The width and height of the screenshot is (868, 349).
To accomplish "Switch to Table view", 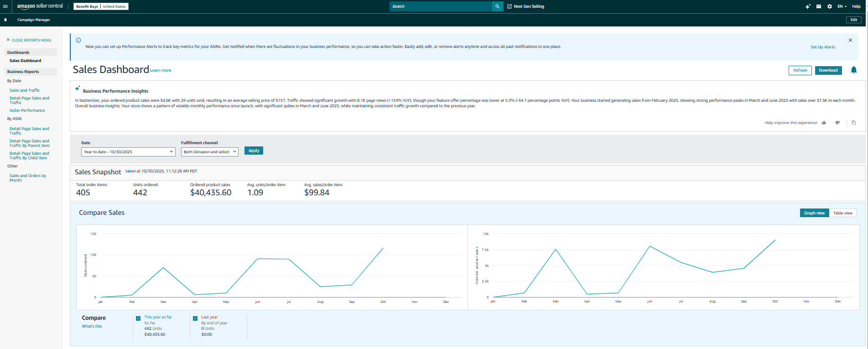I will point(842,213).
